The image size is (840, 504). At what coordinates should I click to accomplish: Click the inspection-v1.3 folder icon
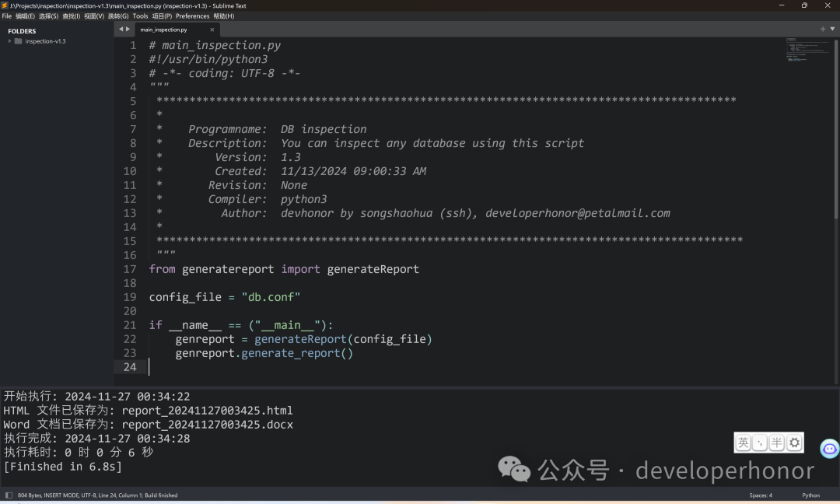coord(18,41)
